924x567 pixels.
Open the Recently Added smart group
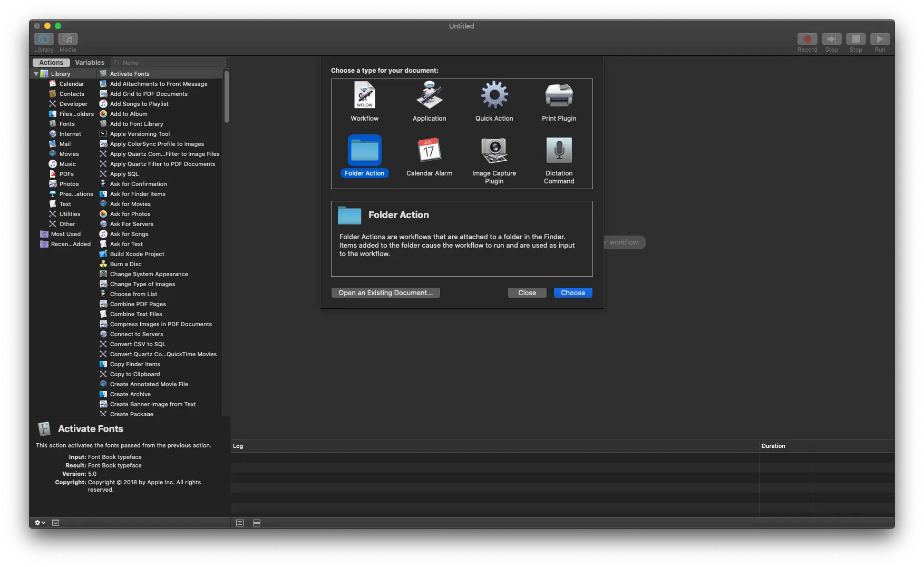coord(65,244)
